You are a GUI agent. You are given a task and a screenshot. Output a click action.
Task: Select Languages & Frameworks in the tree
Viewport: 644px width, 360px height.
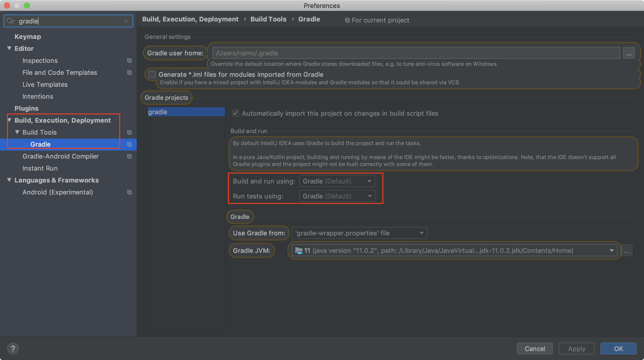coord(57,180)
